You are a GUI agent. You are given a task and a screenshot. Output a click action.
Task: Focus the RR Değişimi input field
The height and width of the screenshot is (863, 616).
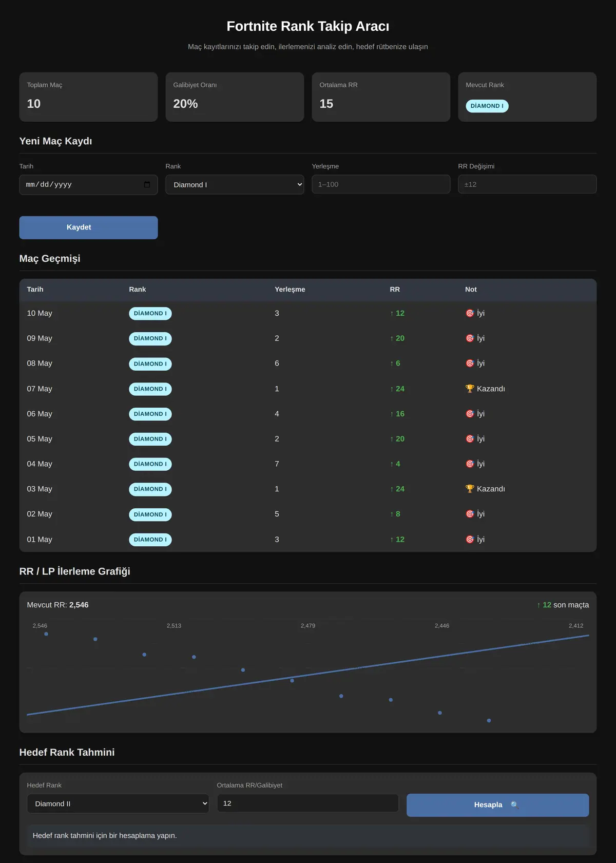[x=527, y=184]
